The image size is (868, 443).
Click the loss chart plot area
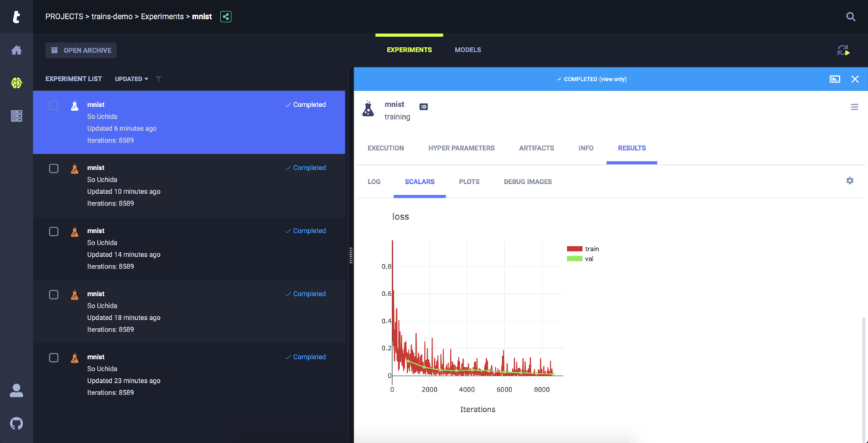(477, 308)
